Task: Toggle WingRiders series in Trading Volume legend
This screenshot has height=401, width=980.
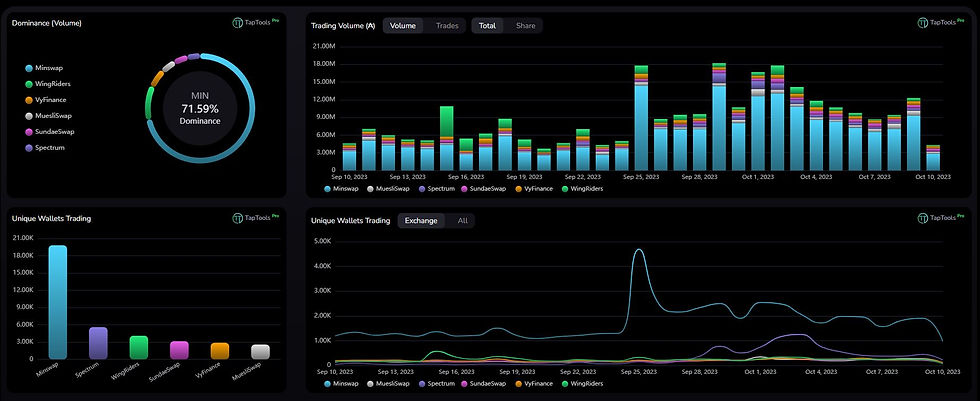Action: 584,188
